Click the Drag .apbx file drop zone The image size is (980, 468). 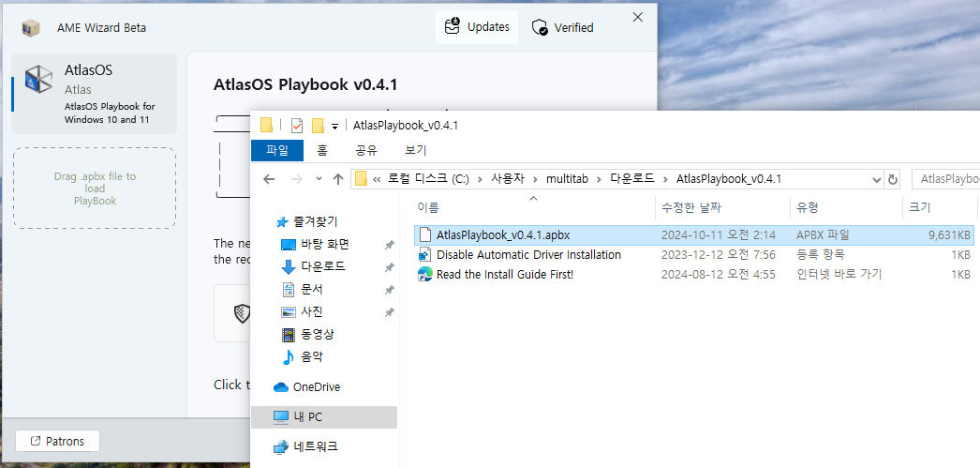(x=95, y=189)
